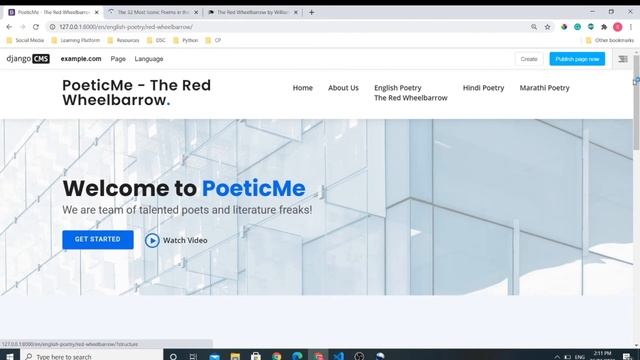Click the Watch Video play circle icon
The height and width of the screenshot is (360, 640).
click(x=152, y=240)
